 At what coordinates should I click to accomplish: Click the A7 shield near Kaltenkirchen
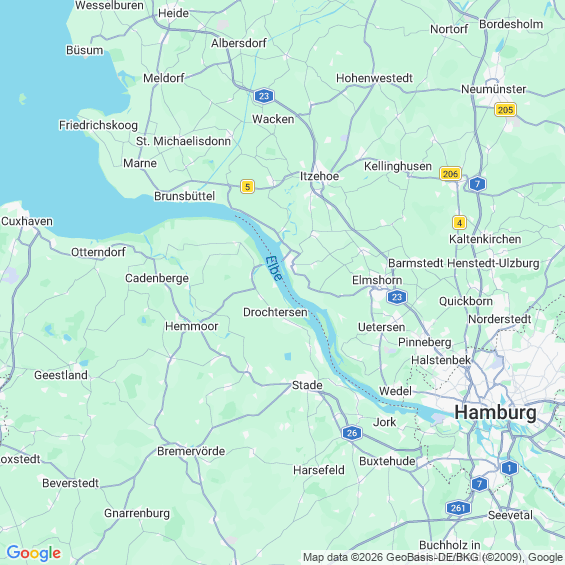point(477,184)
